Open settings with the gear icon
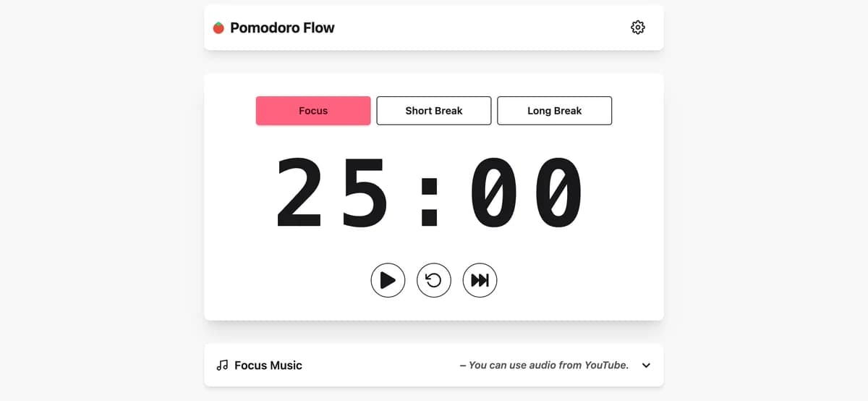The width and height of the screenshot is (868, 401). tap(637, 28)
